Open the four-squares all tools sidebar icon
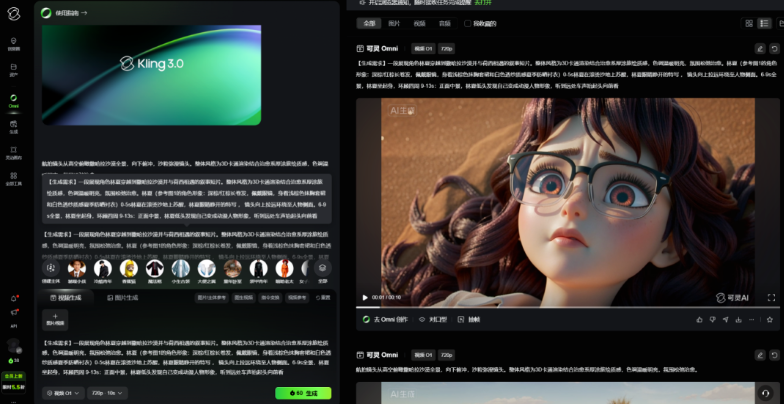 14,178
